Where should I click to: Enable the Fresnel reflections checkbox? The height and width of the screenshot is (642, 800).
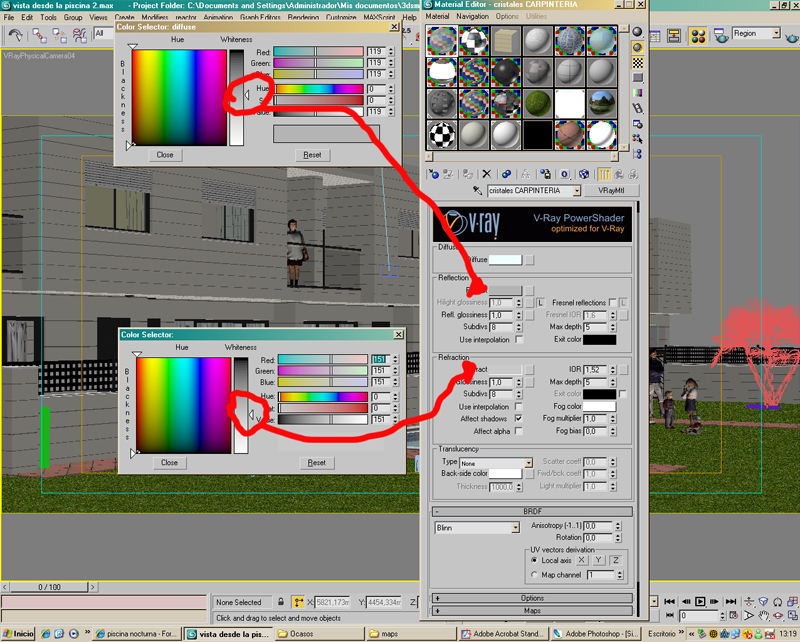tap(612, 303)
